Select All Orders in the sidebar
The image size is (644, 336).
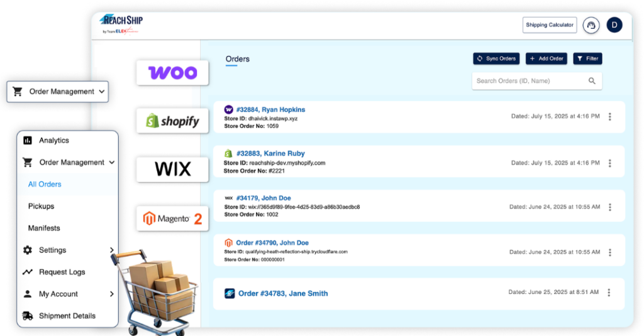(x=45, y=184)
